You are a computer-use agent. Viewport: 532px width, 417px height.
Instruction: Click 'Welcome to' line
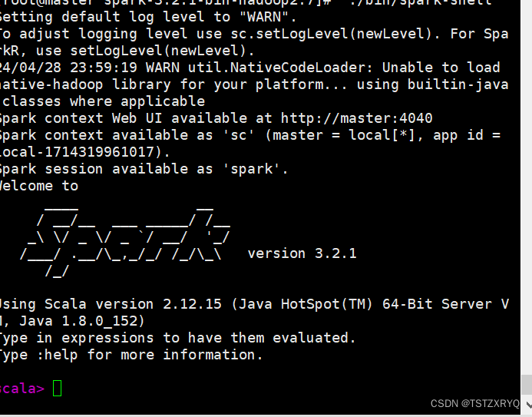[x=39, y=186]
